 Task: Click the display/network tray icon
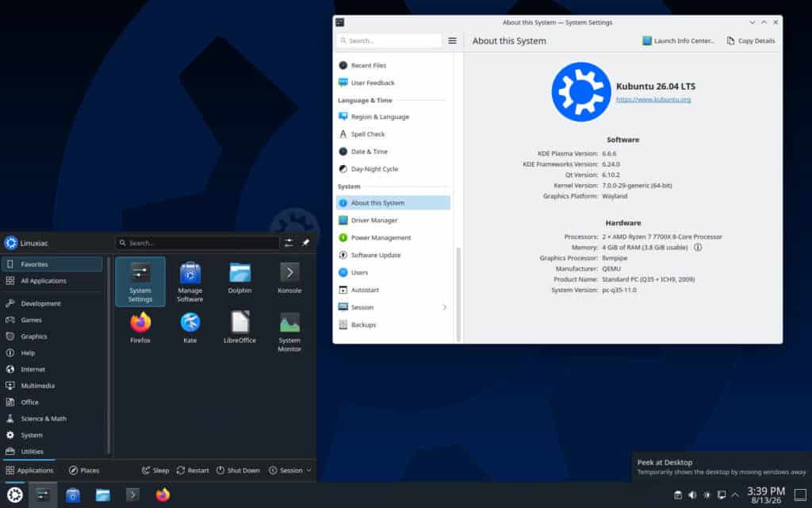pos(722,495)
